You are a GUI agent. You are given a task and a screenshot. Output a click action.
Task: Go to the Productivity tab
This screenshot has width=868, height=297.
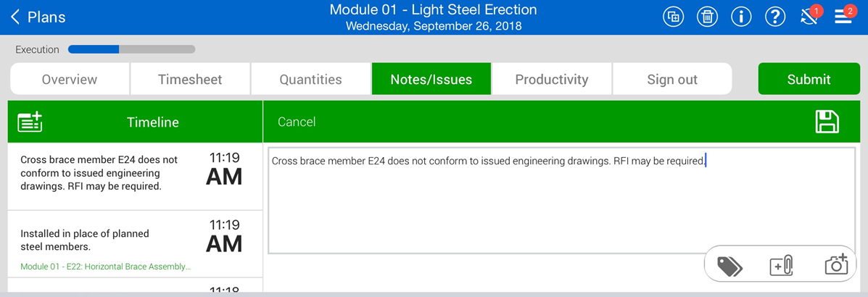click(552, 80)
